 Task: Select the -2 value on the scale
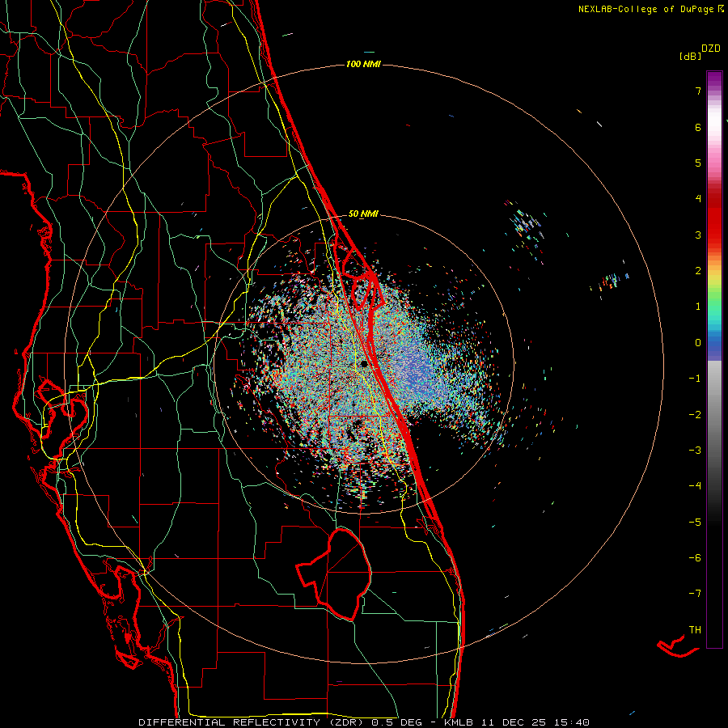(x=695, y=415)
